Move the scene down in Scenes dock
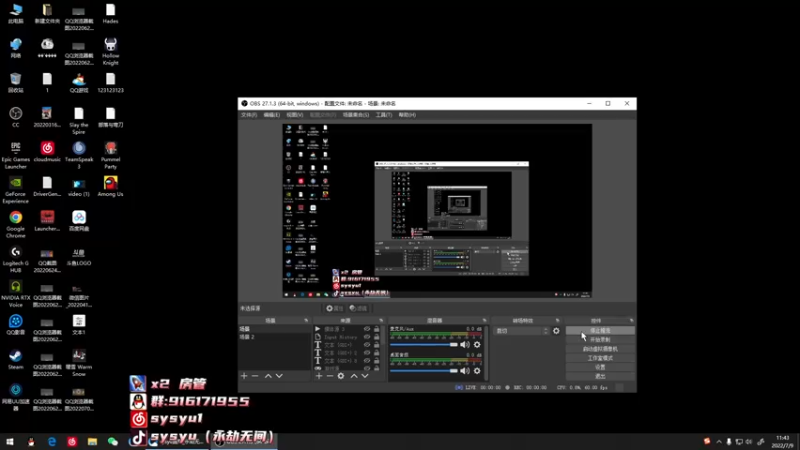 pos(279,376)
